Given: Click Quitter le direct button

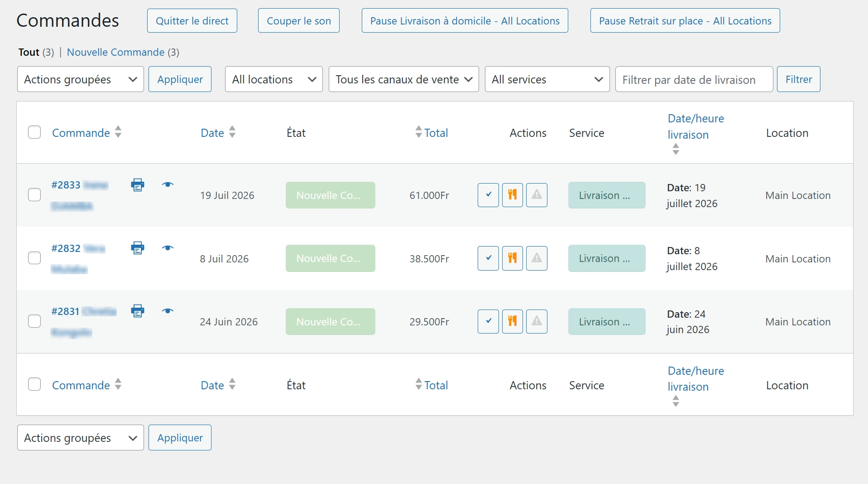Looking at the screenshot, I should coord(192,21).
